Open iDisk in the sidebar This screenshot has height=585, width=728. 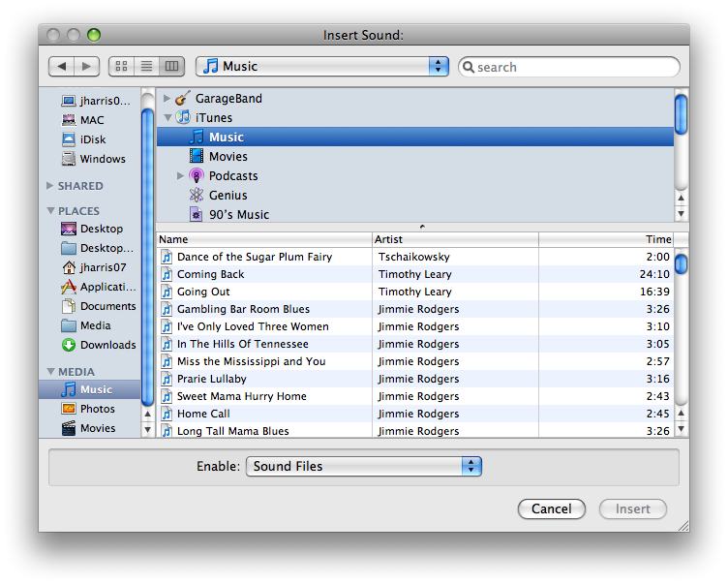pos(93,139)
